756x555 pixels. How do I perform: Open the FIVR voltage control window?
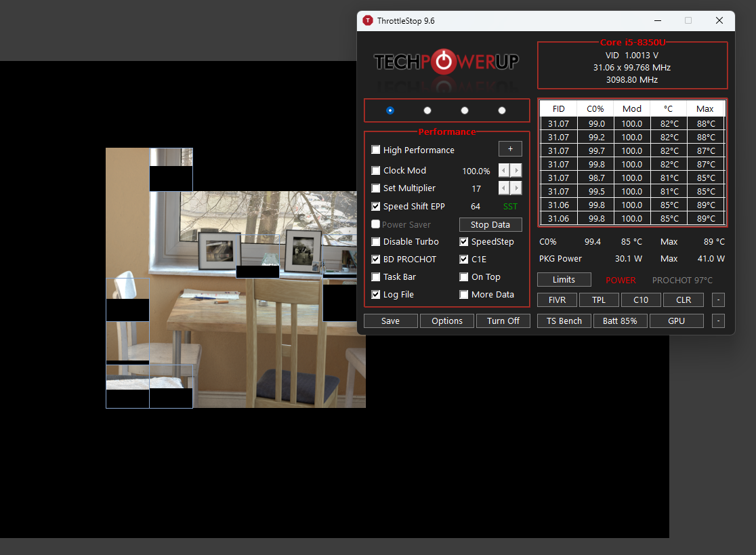tap(557, 300)
